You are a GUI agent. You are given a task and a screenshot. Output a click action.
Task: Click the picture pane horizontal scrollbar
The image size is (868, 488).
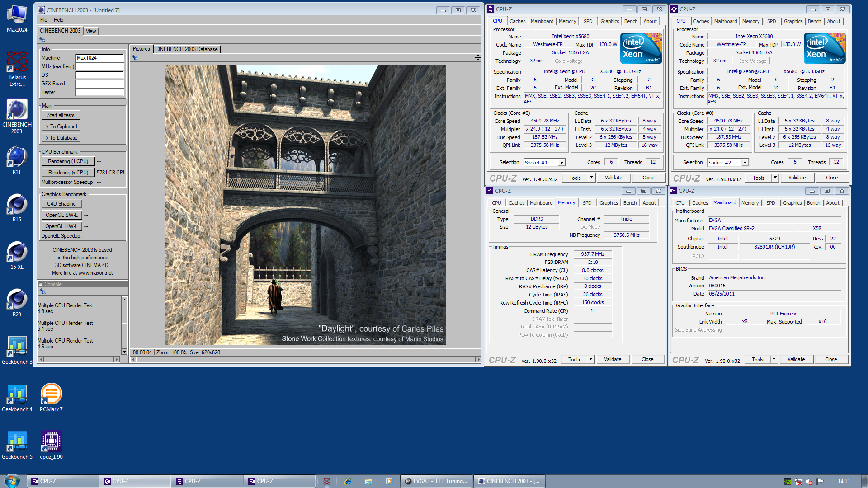[305, 360]
